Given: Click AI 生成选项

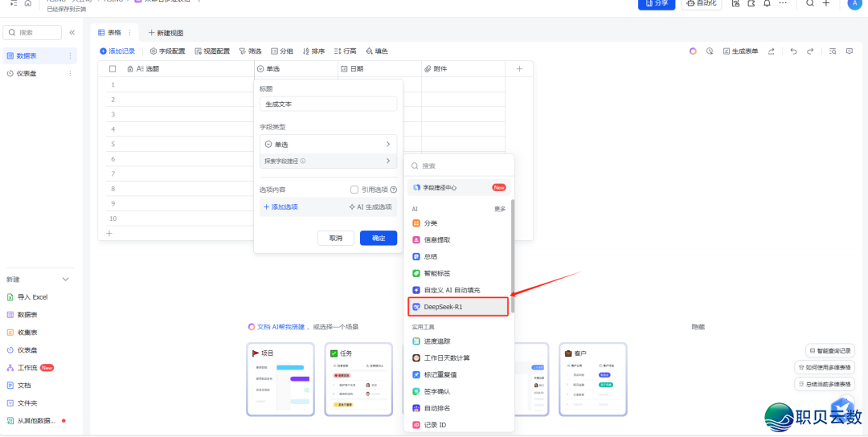Looking at the screenshot, I should coord(371,207).
